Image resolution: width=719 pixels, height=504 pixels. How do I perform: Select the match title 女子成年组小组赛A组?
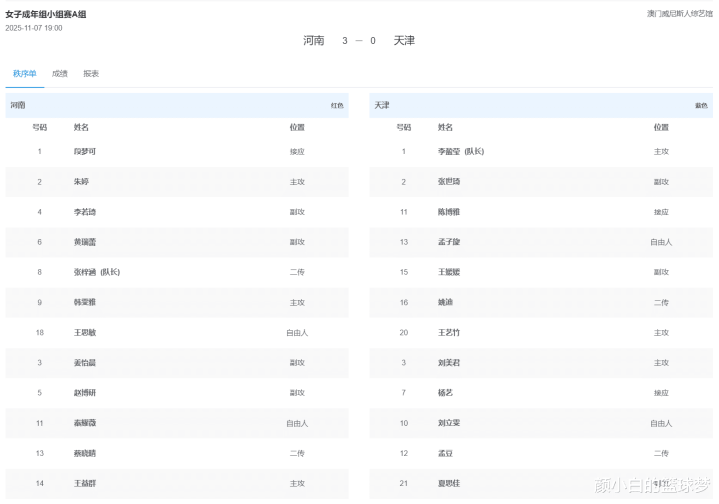(x=46, y=14)
